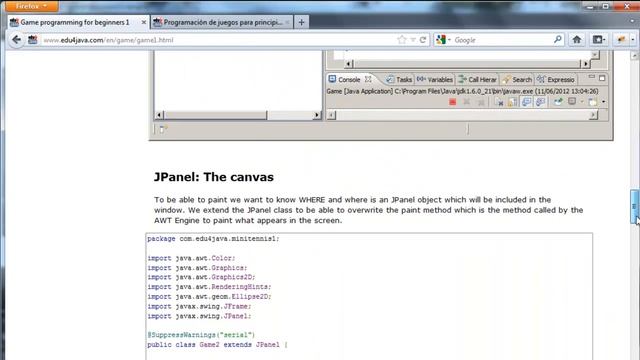Click the page scrollbar up arrow
This screenshot has width=640, height=360.
[x=634, y=56]
